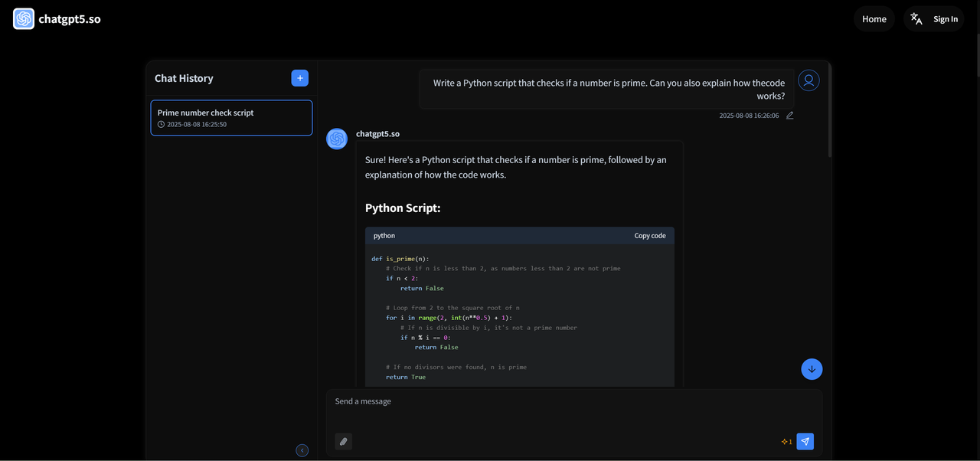Click the 'if n % i == 0:' line
Image resolution: width=980 pixels, height=461 pixels.
426,338
